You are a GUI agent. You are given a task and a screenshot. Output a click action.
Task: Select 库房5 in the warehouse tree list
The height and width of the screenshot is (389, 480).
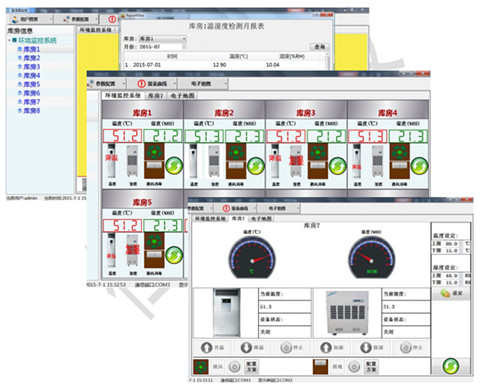pos(31,84)
